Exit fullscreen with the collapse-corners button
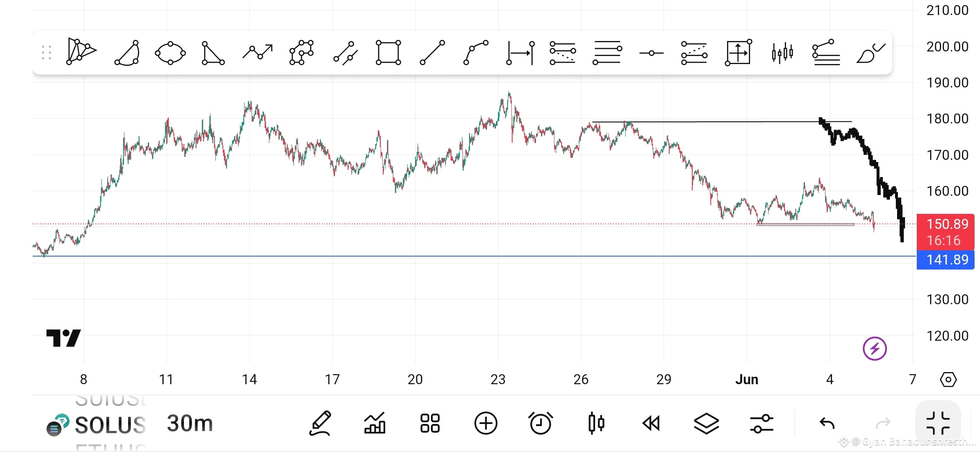This screenshot has width=980, height=452. coord(938,423)
